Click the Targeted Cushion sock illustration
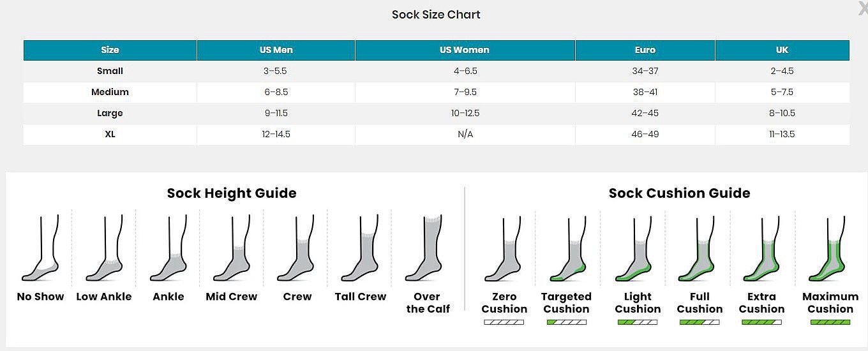This screenshot has height=351, width=868. coord(567,249)
